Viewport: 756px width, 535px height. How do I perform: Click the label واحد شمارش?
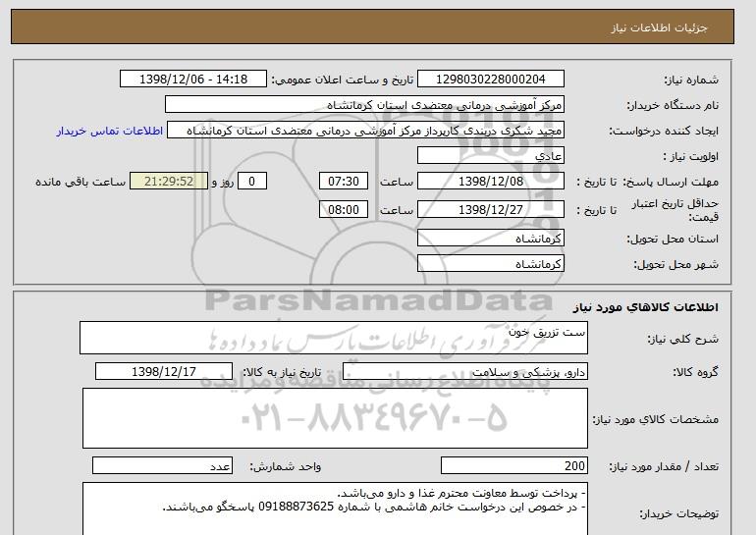[x=286, y=466]
